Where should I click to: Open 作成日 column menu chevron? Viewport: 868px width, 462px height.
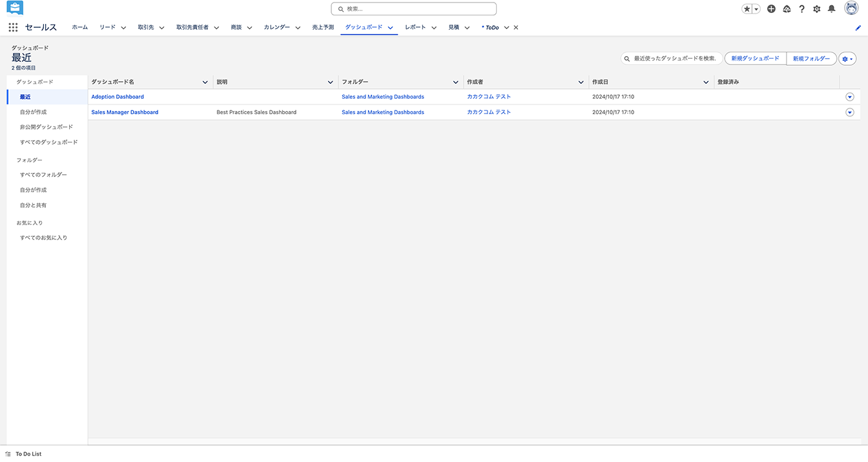(x=706, y=83)
